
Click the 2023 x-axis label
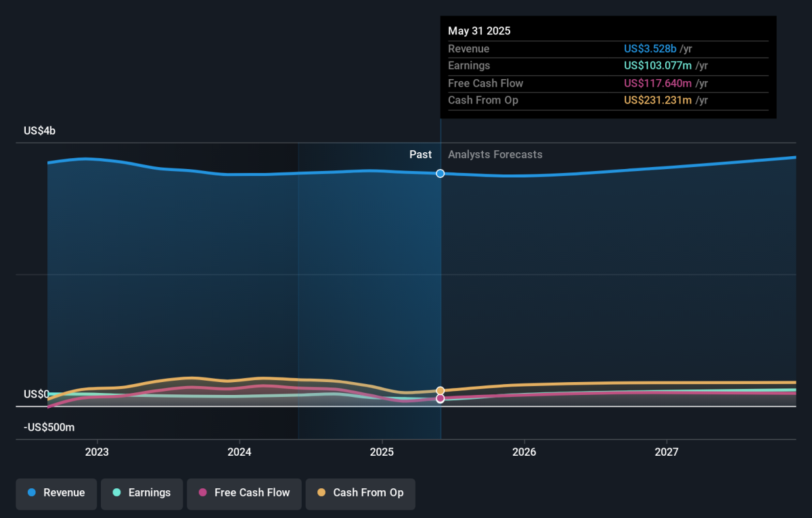tap(97, 452)
